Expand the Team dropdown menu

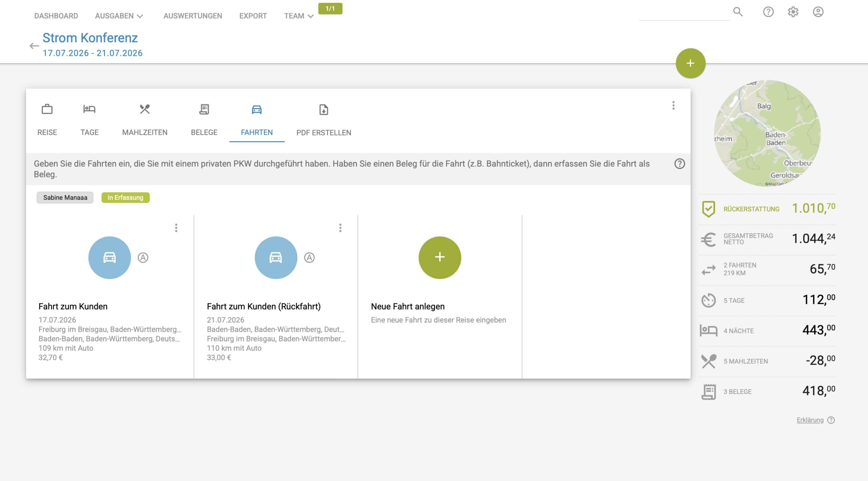[299, 16]
